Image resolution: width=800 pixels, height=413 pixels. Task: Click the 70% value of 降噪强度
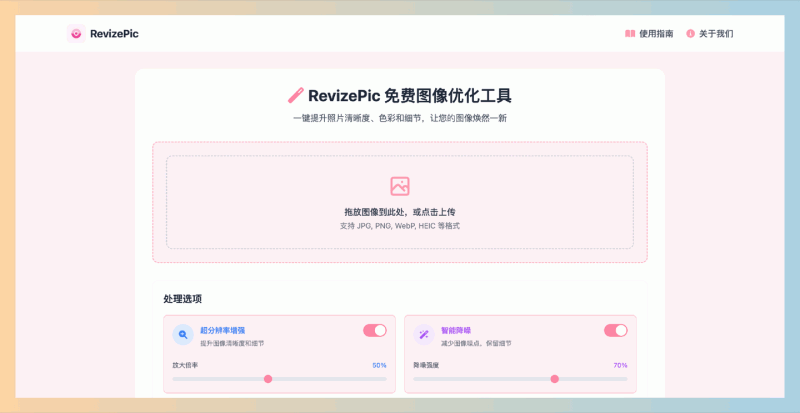click(x=620, y=366)
